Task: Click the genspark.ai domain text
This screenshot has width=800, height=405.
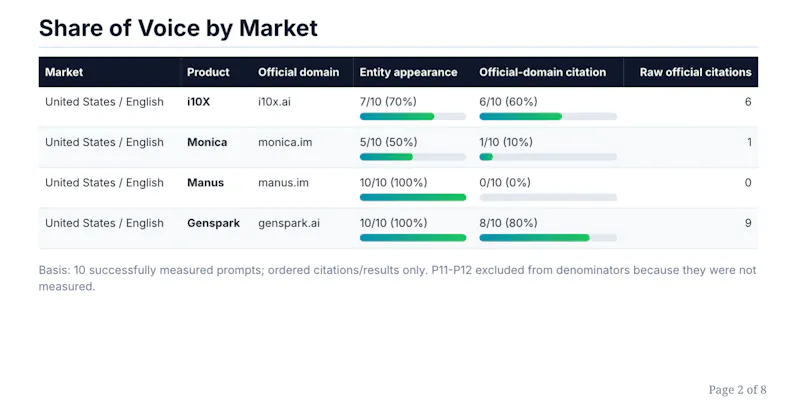Action: click(x=289, y=223)
